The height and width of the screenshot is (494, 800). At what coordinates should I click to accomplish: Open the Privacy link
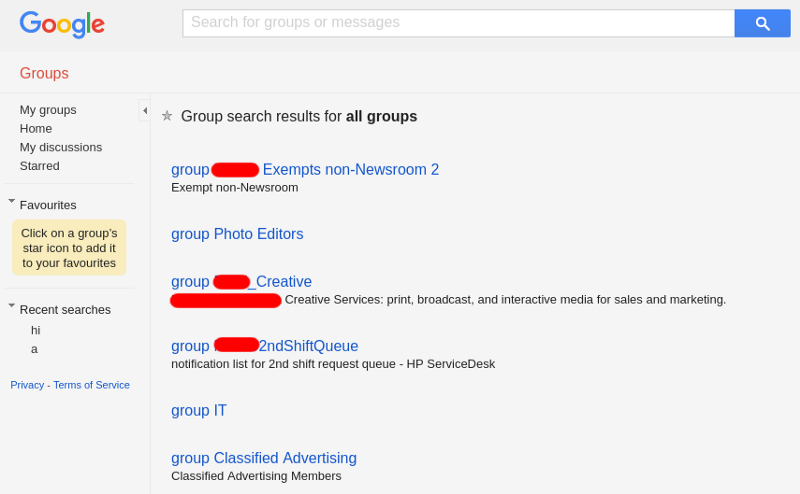pos(27,385)
